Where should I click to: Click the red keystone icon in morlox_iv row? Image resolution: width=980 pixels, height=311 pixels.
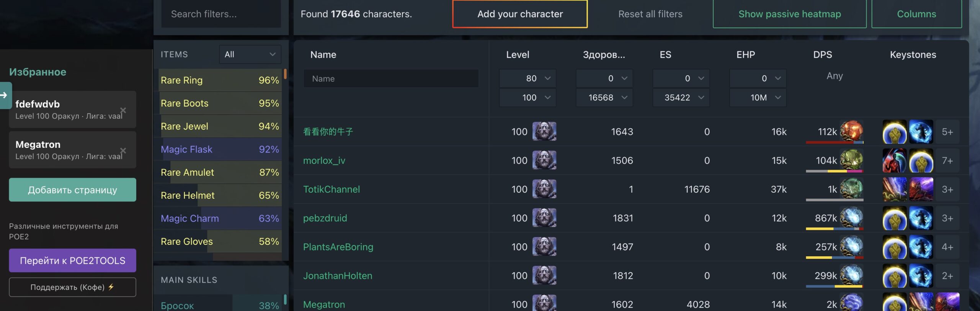[x=894, y=160]
